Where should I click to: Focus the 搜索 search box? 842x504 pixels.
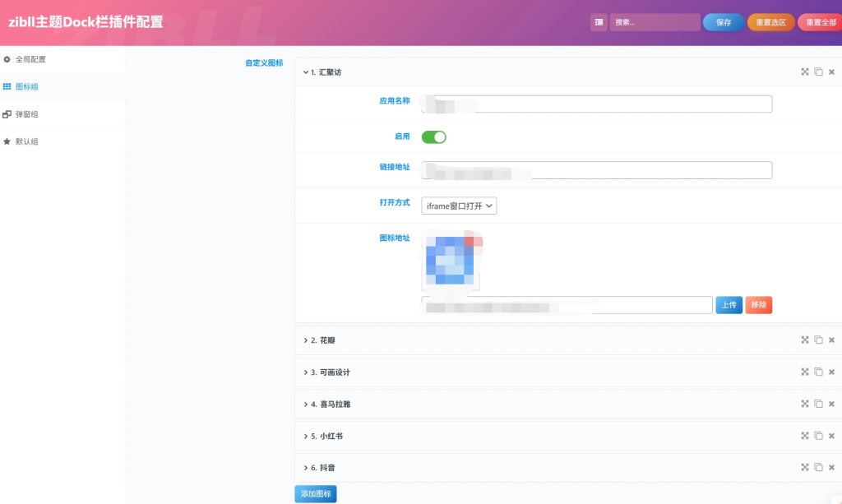tap(655, 22)
